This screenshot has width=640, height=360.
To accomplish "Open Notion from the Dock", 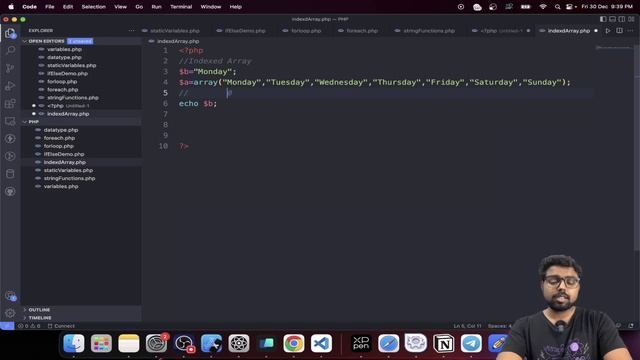I will 444,343.
